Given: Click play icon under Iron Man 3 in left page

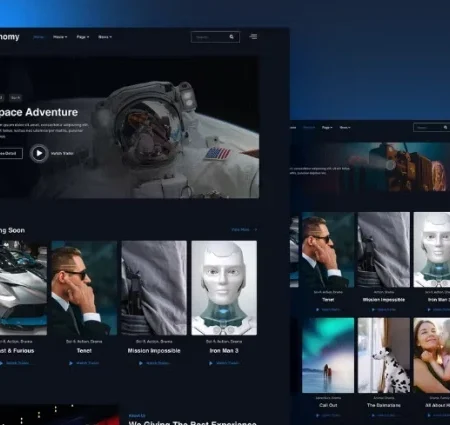Looking at the screenshot, I should pyautogui.click(x=211, y=363).
